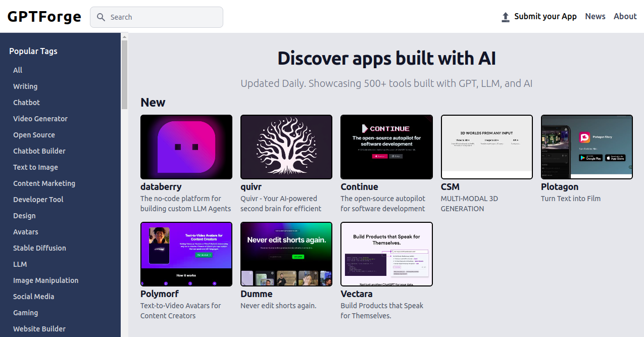The image size is (644, 337).
Task: Click the "New" section heading
Action: (153, 103)
